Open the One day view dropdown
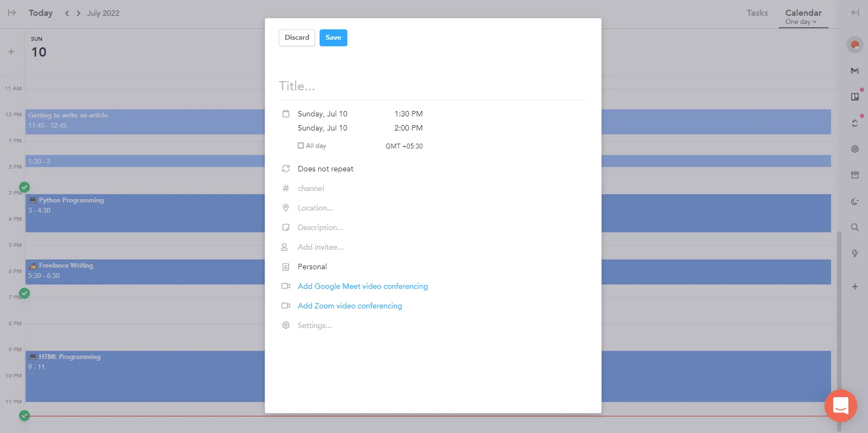Image resolution: width=868 pixels, height=433 pixels. coord(801,22)
